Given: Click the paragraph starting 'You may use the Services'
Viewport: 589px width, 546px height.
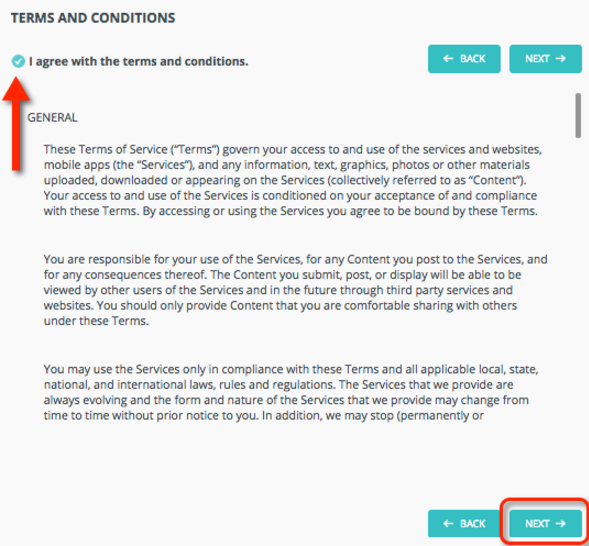Looking at the screenshot, I should coord(291,392).
